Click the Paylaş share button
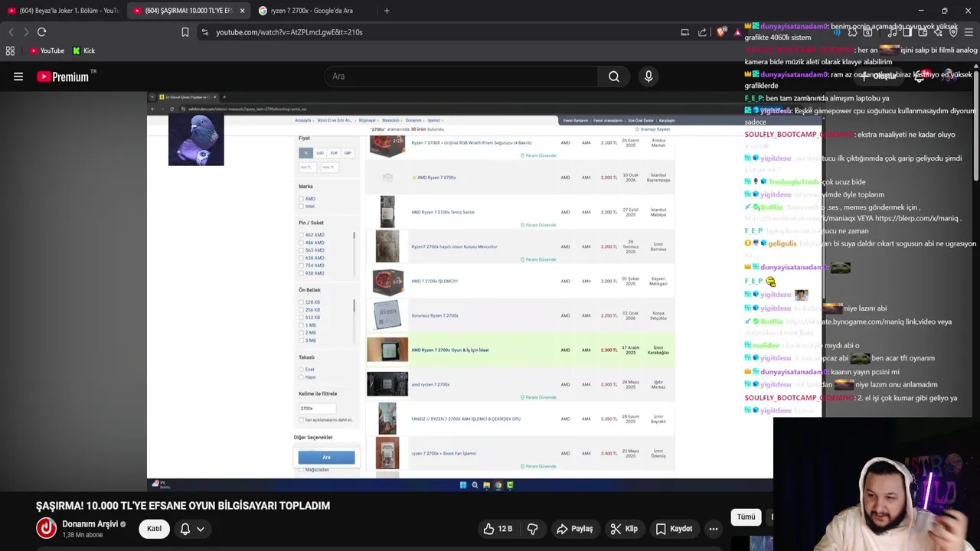980x551 pixels. pyautogui.click(x=575, y=529)
